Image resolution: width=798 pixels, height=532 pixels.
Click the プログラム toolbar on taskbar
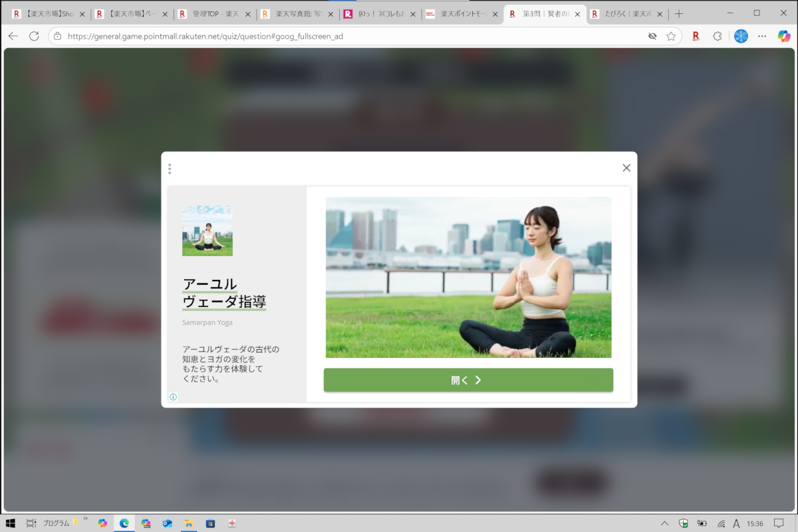56,523
